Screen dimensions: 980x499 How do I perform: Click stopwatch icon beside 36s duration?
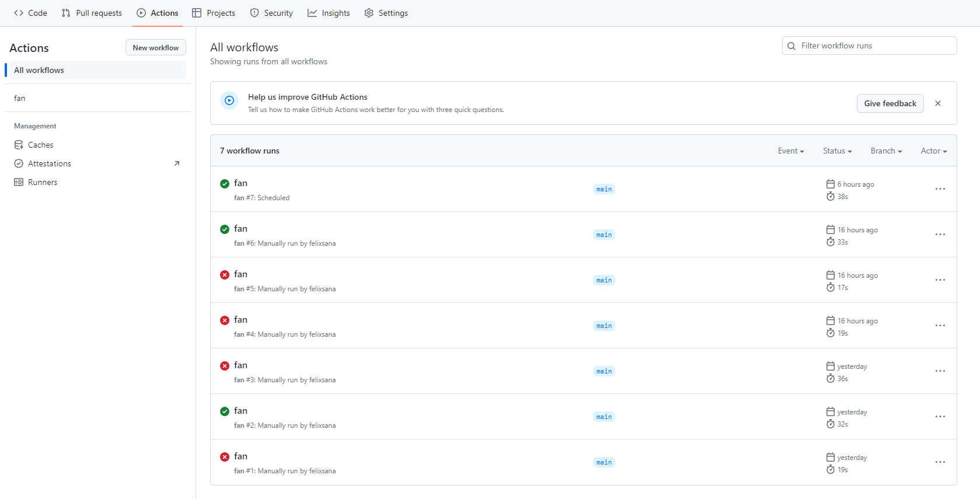(831, 378)
